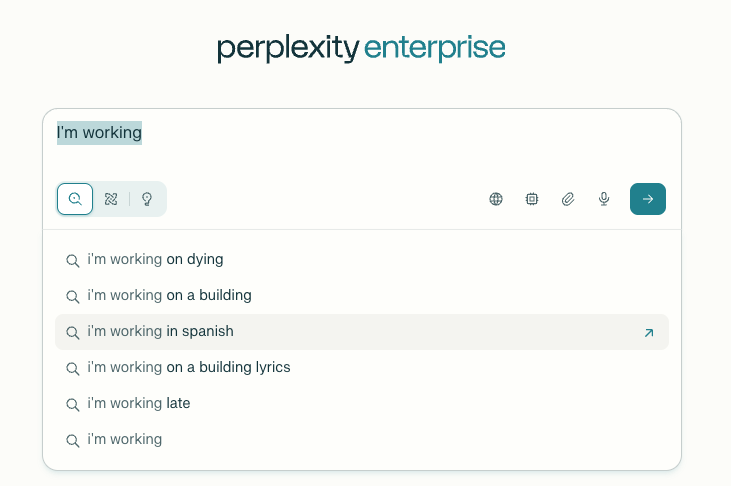Switch to Labs lightbulb mode

pos(147,199)
